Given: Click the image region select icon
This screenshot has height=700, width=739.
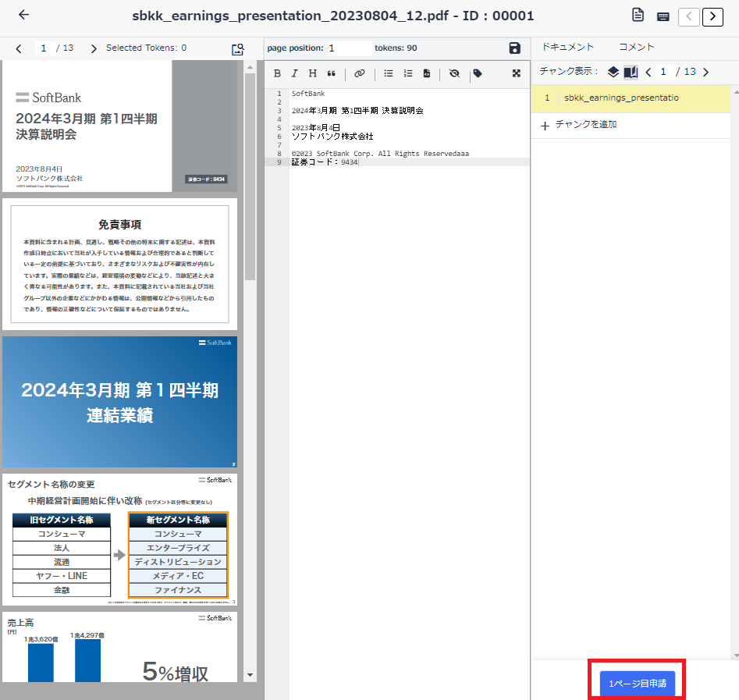Looking at the screenshot, I should pyautogui.click(x=238, y=49).
